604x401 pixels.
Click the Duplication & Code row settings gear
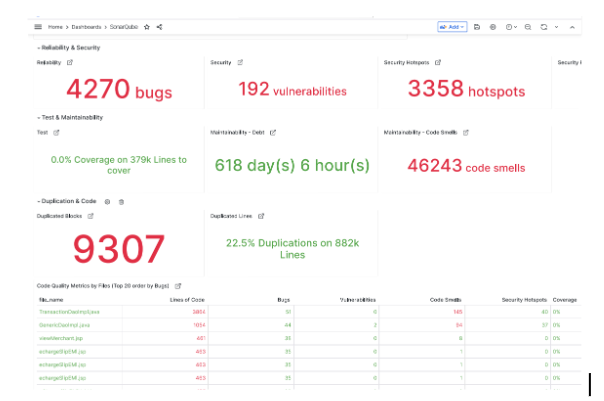pyautogui.click(x=107, y=201)
